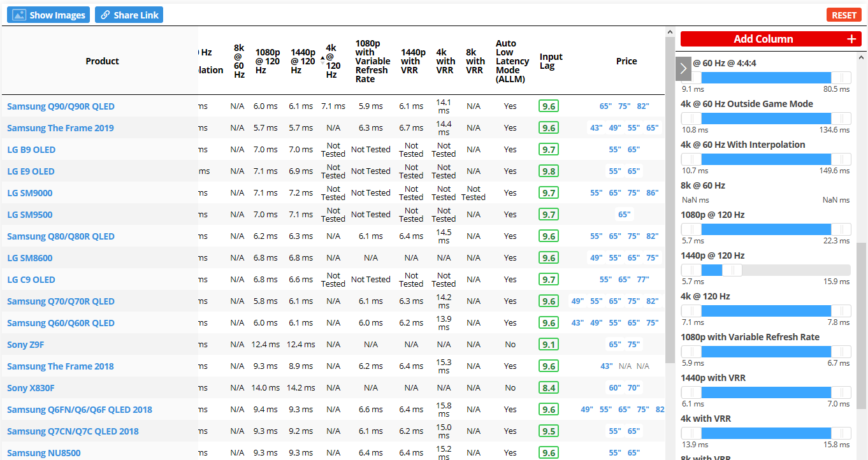Sort by the 8k @ 60 Hz column
The width and height of the screenshot is (868, 460).
tap(239, 61)
